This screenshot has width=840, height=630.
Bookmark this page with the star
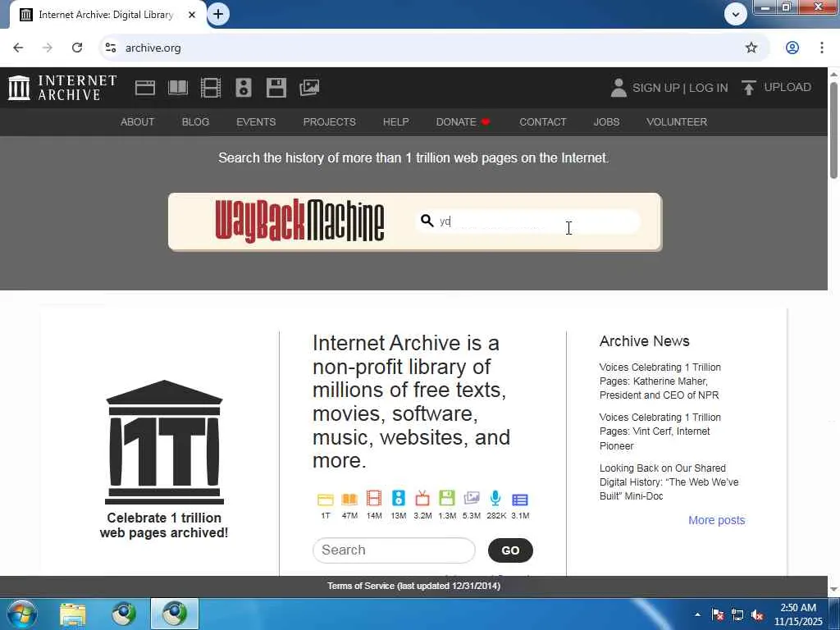click(x=751, y=48)
